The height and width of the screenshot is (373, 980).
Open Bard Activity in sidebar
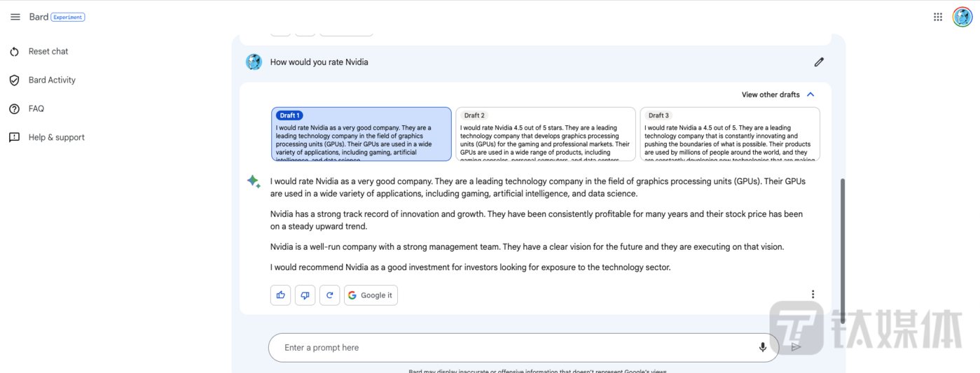[x=51, y=80]
